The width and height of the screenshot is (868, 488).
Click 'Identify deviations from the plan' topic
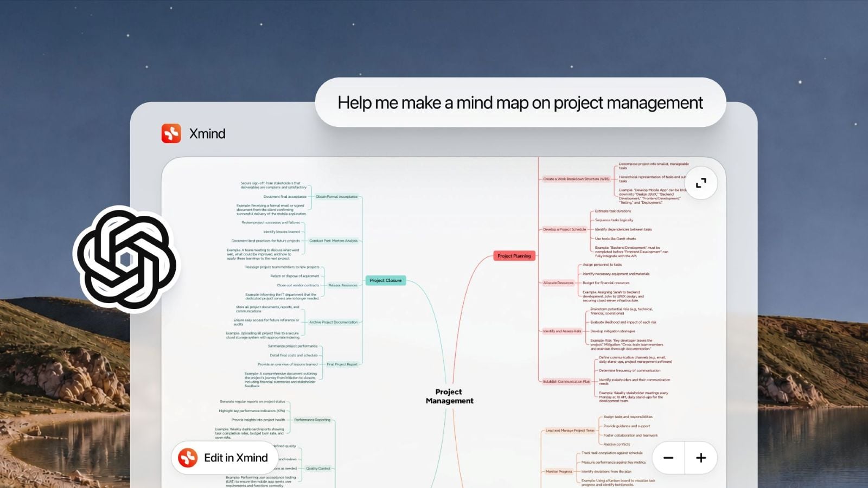point(606,472)
